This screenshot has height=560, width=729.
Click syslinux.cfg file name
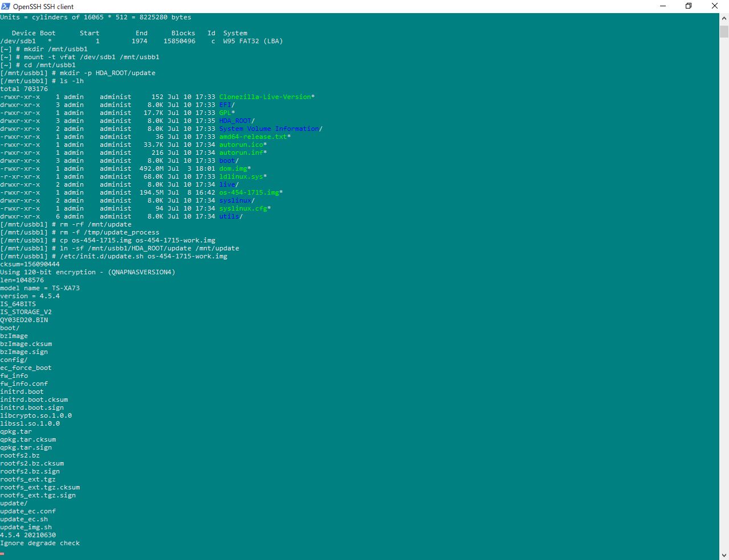pyautogui.click(x=243, y=208)
